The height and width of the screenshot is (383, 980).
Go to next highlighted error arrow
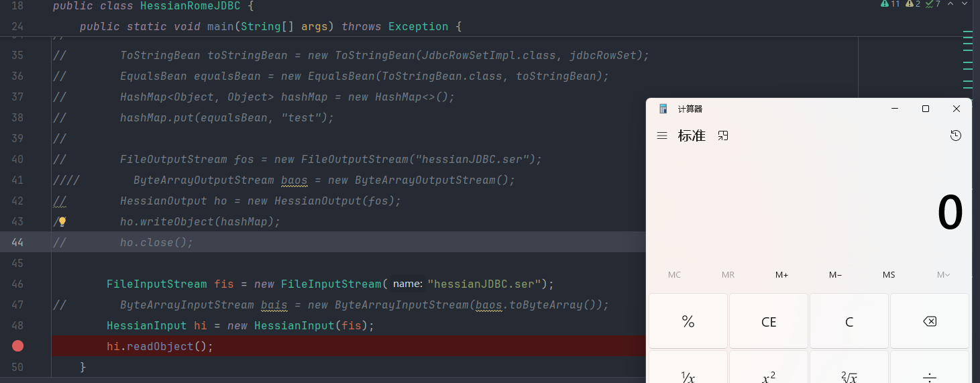pos(965,4)
